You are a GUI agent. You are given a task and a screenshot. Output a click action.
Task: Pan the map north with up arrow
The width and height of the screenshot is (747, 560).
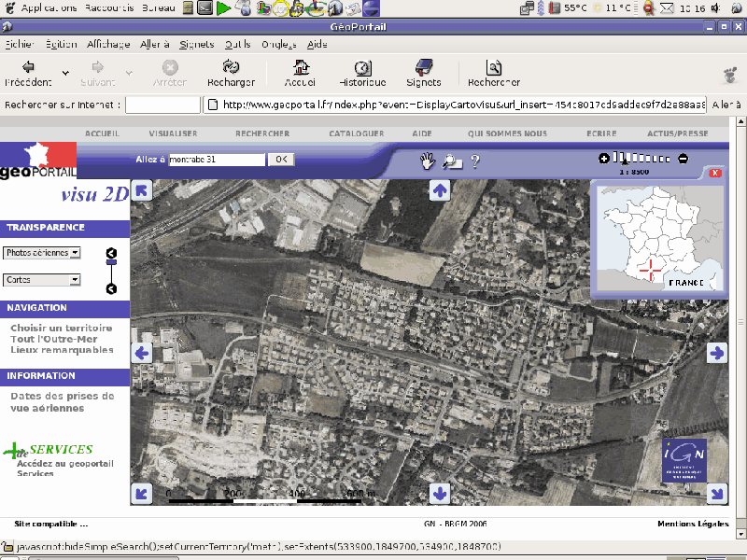tap(440, 190)
